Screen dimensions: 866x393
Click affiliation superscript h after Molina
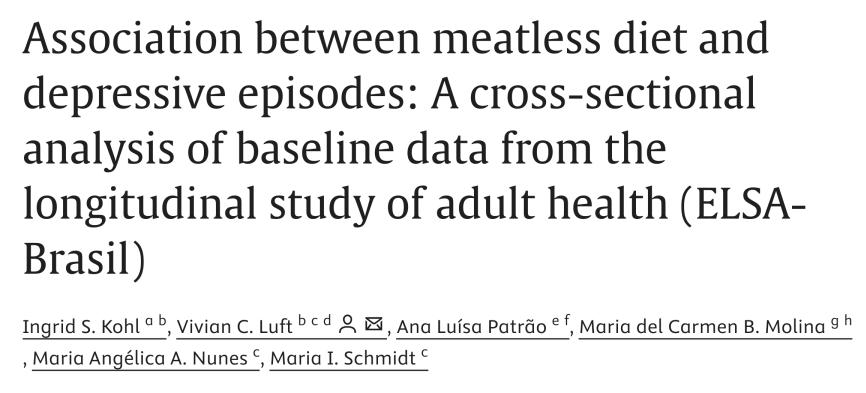coord(848,320)
